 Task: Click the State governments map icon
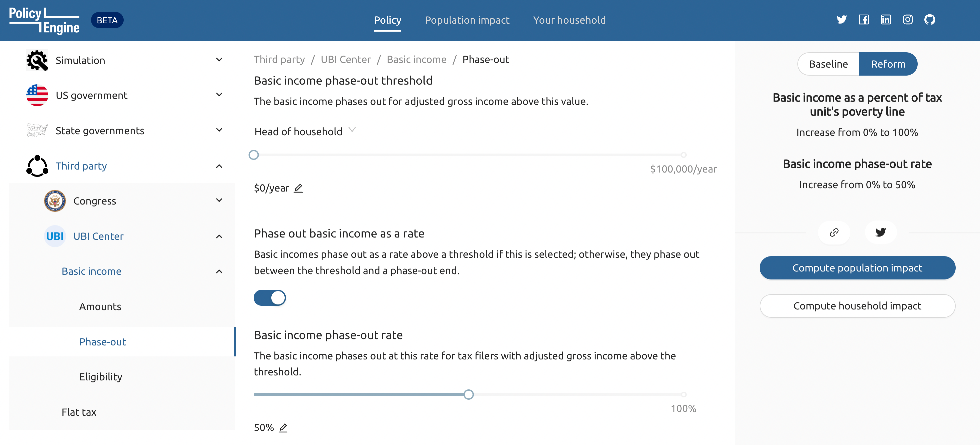37,130
